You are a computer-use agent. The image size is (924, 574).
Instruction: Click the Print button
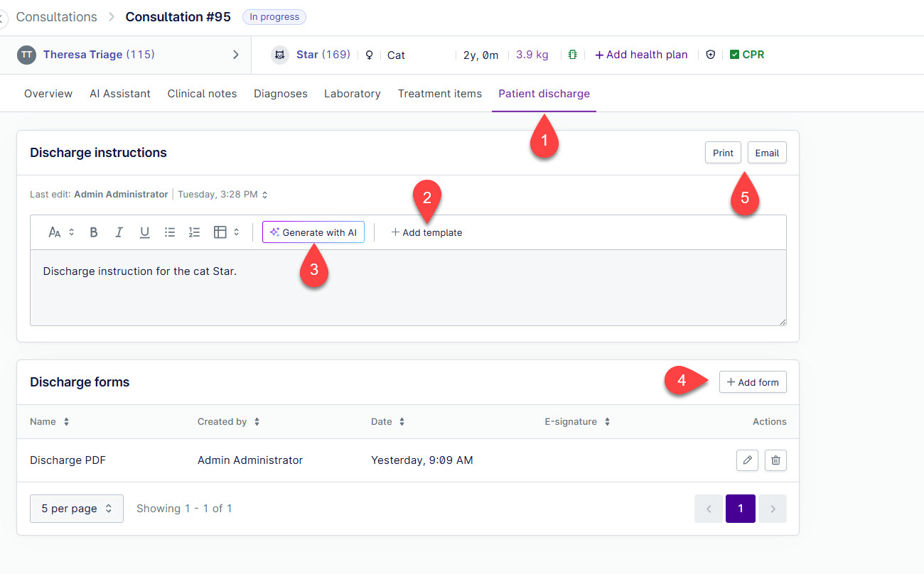pos(723,153)
